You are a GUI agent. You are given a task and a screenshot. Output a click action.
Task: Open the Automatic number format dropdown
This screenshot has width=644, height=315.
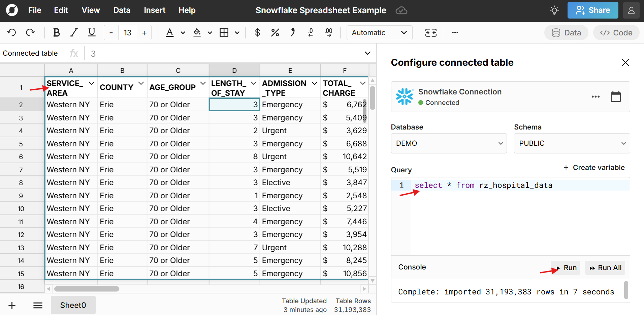(379, 32)
